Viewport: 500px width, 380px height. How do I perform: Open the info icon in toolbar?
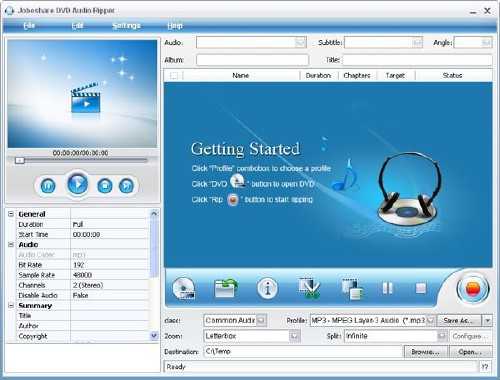point(267,288)
